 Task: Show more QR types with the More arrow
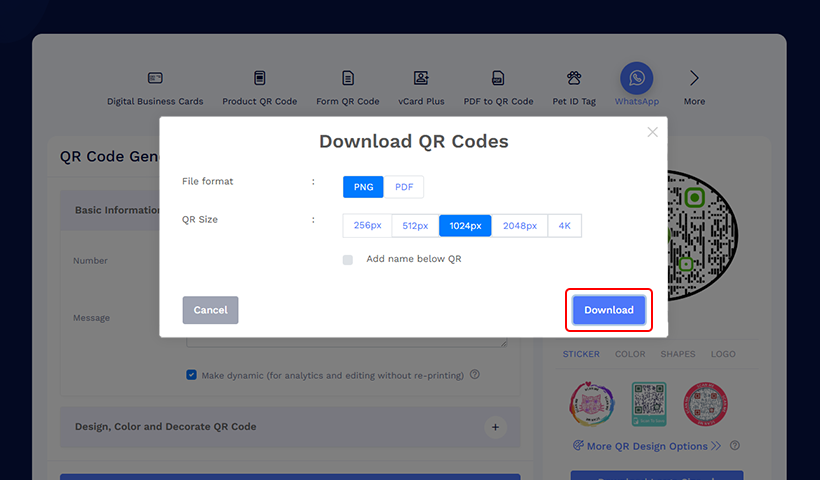(x=694, y=78)
